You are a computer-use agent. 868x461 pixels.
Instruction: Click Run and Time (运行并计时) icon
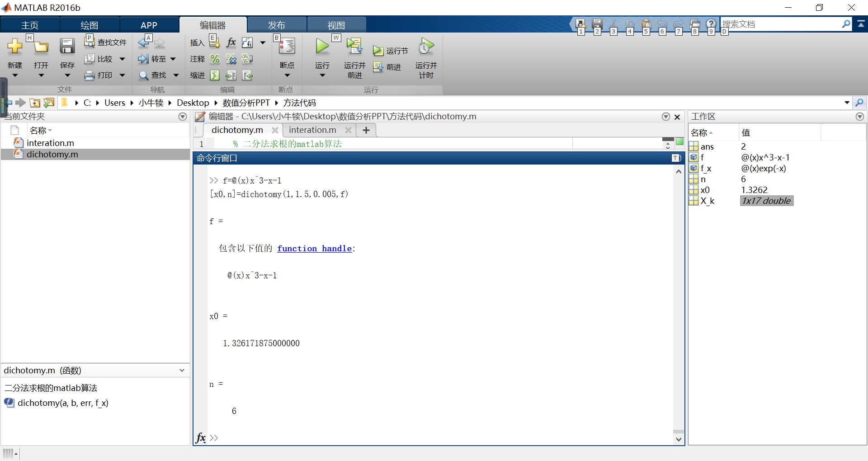(x=426, y=46)
